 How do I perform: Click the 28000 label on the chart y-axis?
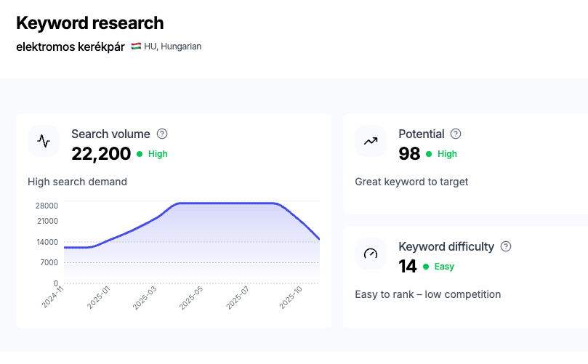[x=47, y=206]
